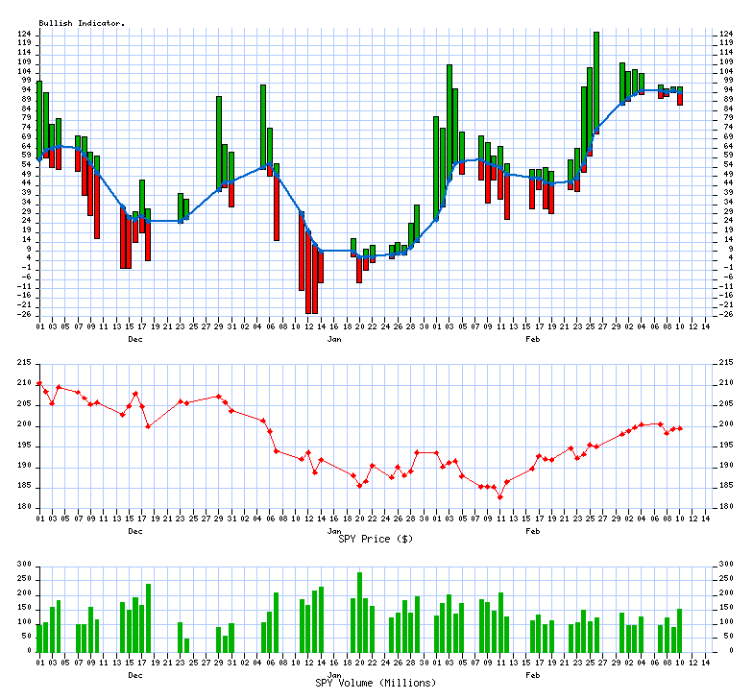Click the 'SPY Volume (Millions)' axis label

coord(376,683)
